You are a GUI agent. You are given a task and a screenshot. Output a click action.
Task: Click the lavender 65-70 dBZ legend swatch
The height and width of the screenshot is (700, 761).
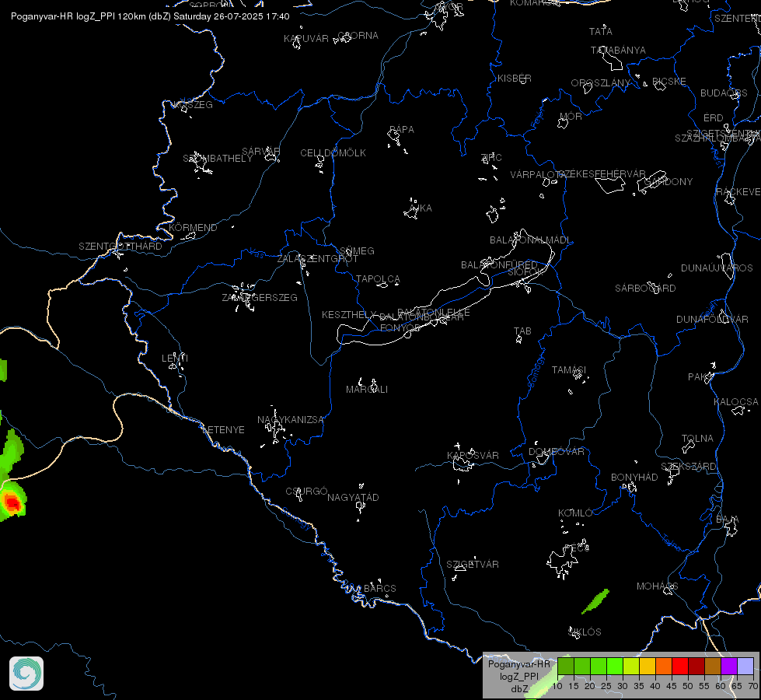click(745, 667)
